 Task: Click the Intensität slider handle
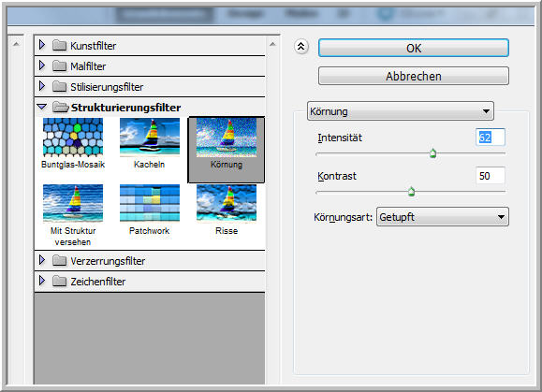432,153
